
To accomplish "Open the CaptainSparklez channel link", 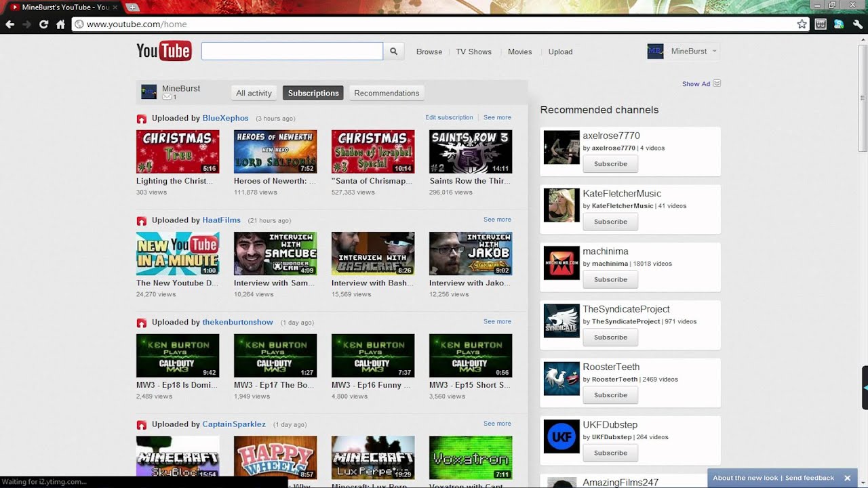I will click(x=234, y=424).
